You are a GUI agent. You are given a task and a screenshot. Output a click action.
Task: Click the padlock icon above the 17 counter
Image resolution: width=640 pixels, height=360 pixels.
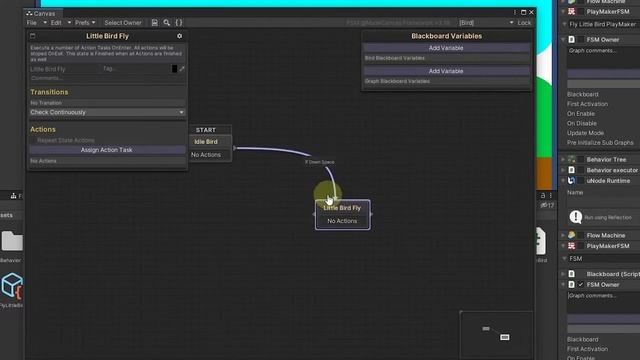tap(543, 196)
